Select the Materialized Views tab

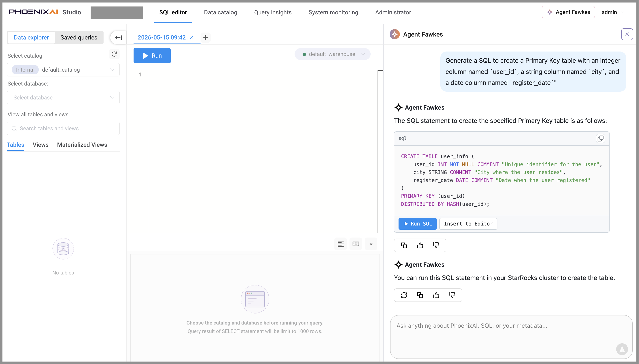pos(82,145)
